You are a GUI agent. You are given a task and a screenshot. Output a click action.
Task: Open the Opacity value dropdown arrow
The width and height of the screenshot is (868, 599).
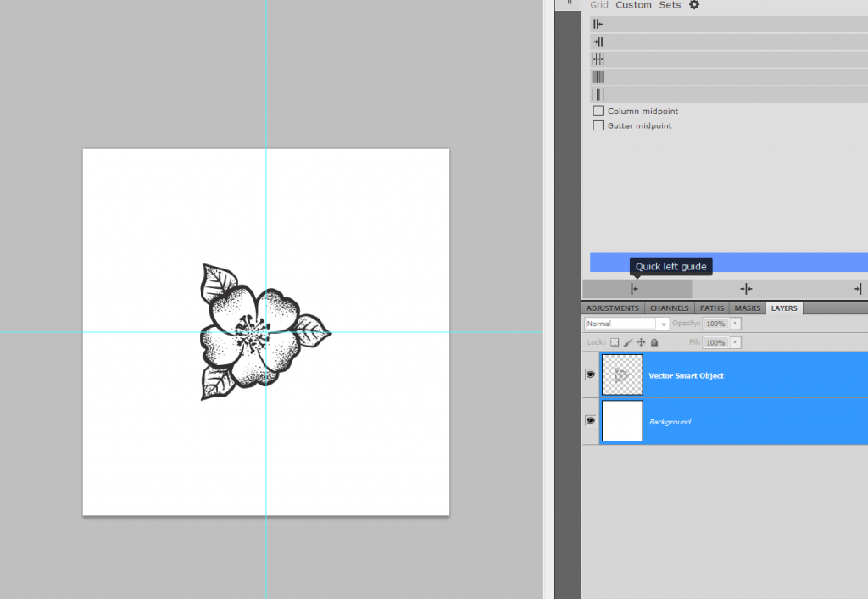[734, 323]
